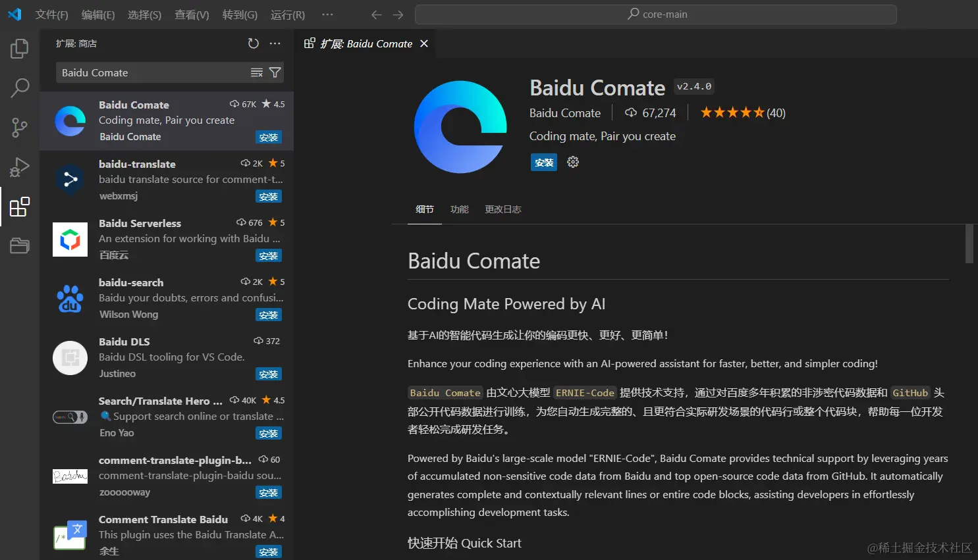Image resolution: width=978 pixels, height=560 pixels.
Task: Open the 文件(F) menu
Action: pos(51,14)
